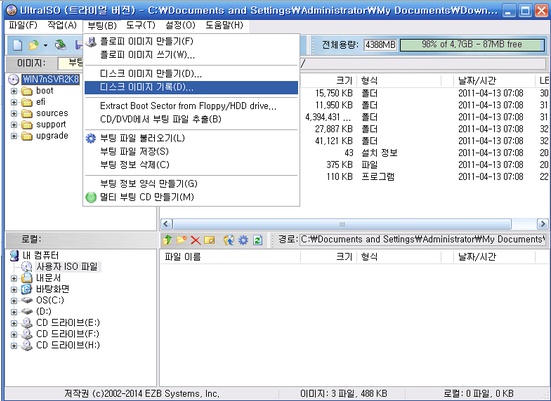Expand the sources folder node

pyautogui.click(x=14, y=114)
